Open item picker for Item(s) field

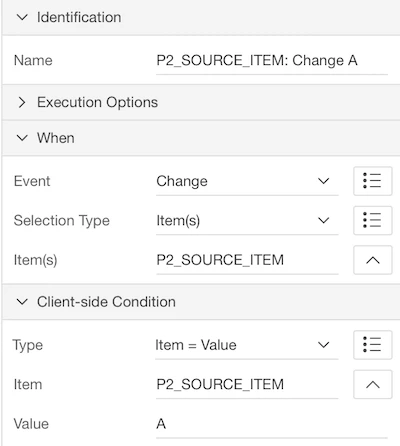click(x=373, y=260)
